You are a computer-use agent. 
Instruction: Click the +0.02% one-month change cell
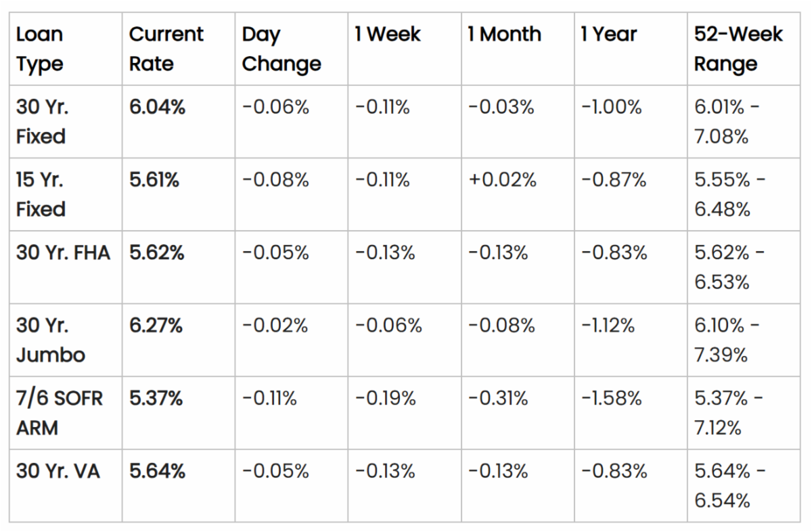click(x=501, y=180)
